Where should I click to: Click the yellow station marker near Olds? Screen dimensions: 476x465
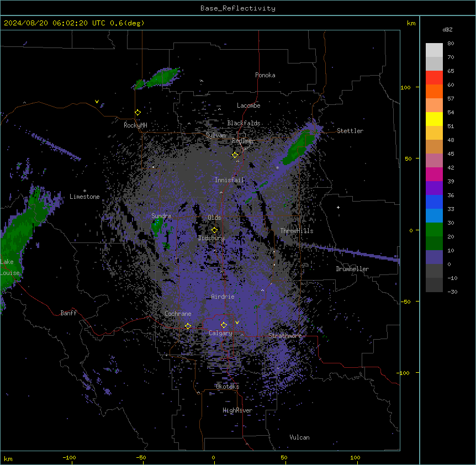pyautogui.click(x=215, y=230)
